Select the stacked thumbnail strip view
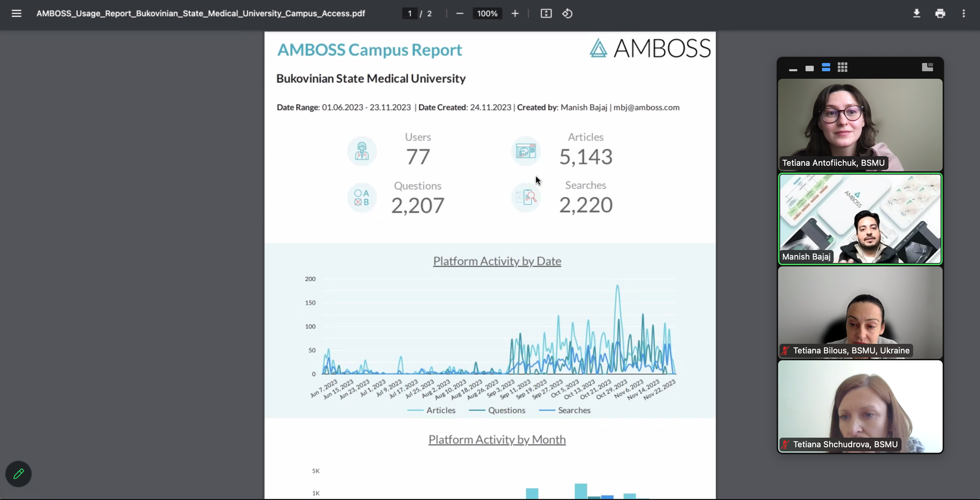Screen dimensions: 980x500 [826, 68]
